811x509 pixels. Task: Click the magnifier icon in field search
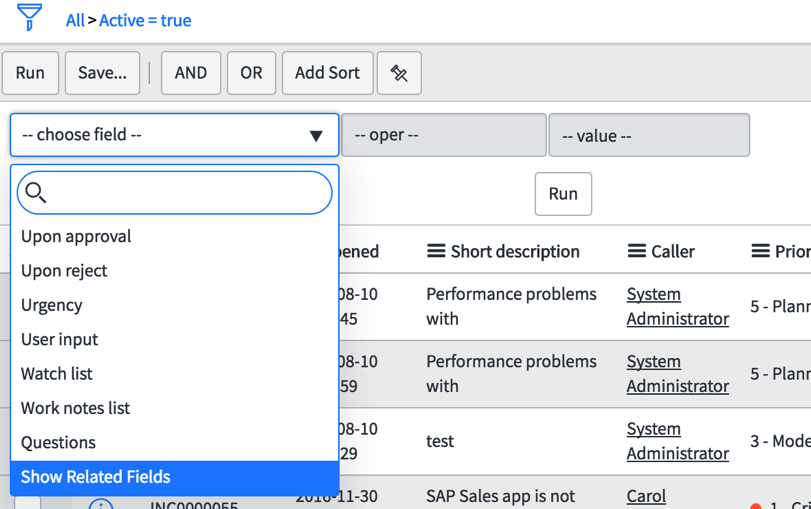click(36, 193)
